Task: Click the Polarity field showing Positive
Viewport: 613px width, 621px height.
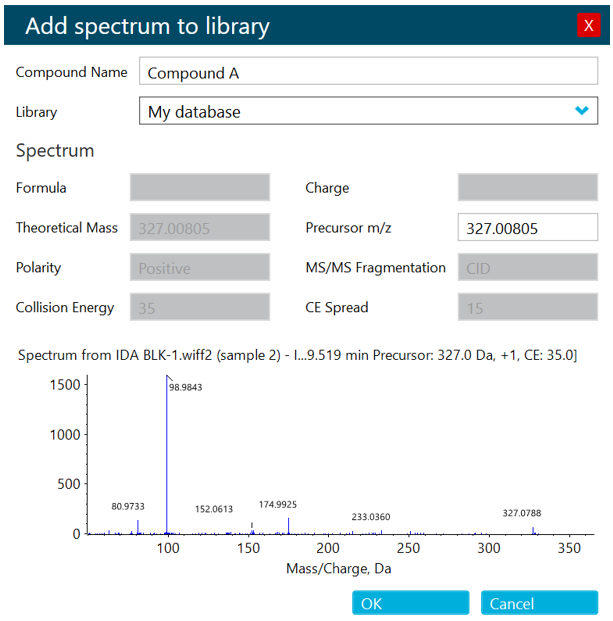Action: click(x=199, y=268)
